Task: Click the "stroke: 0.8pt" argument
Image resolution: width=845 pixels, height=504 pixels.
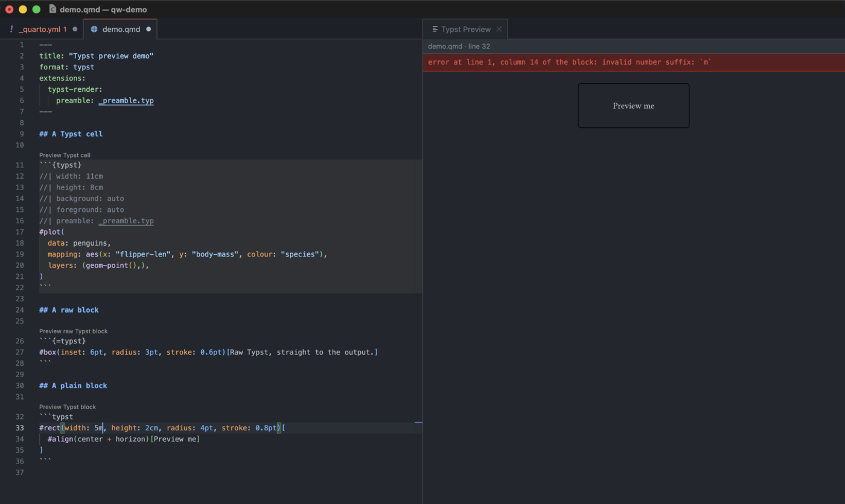Action: click(x=249, y=428)
